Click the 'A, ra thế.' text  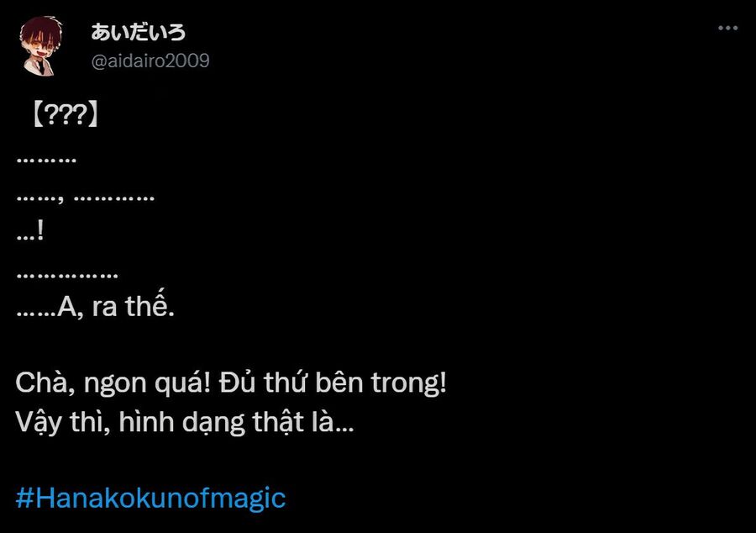pyautogui.click(x=116, y=306)
